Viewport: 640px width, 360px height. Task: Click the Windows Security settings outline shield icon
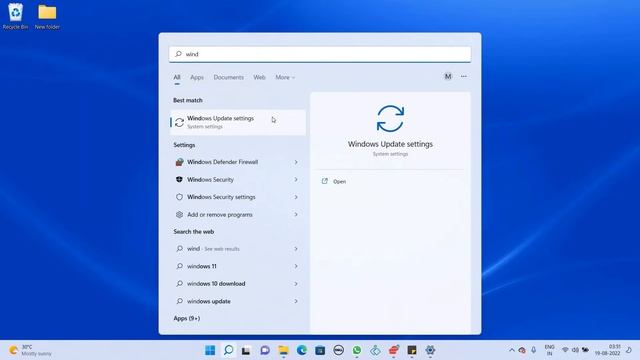click(x=179, y=197)
